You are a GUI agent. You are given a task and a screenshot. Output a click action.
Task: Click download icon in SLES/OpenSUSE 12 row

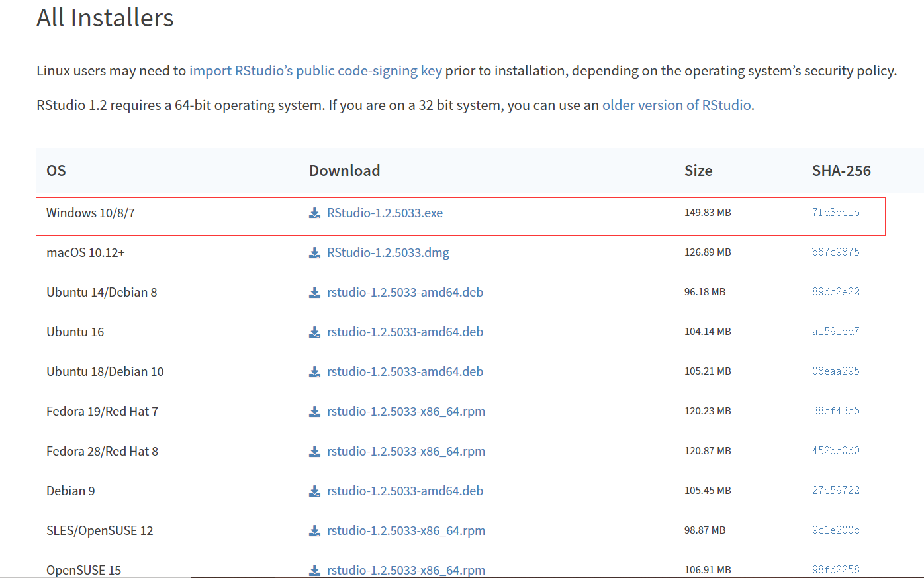click(x=314, y=531)
